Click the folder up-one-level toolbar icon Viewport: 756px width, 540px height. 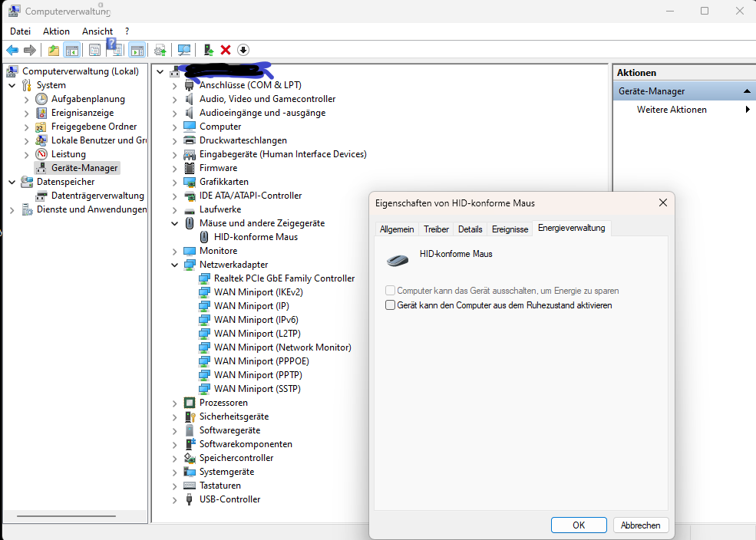54,50
